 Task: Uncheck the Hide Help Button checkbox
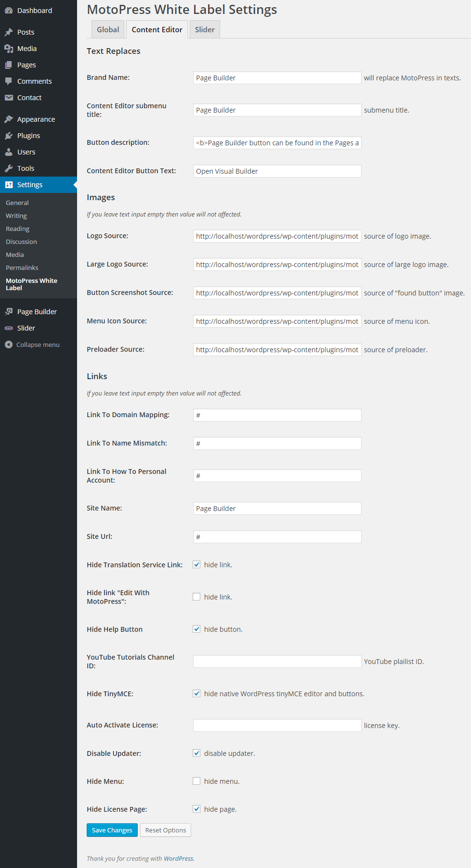click(196, 629)
